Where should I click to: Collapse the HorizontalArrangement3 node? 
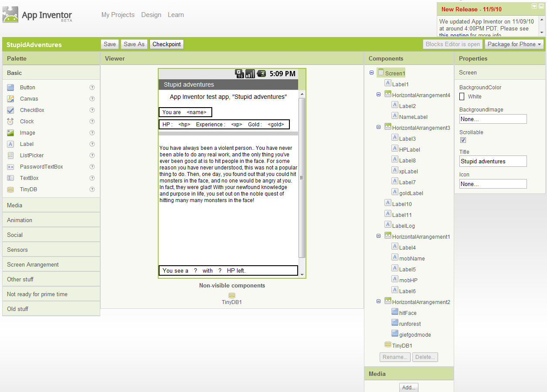coord(379,127)
